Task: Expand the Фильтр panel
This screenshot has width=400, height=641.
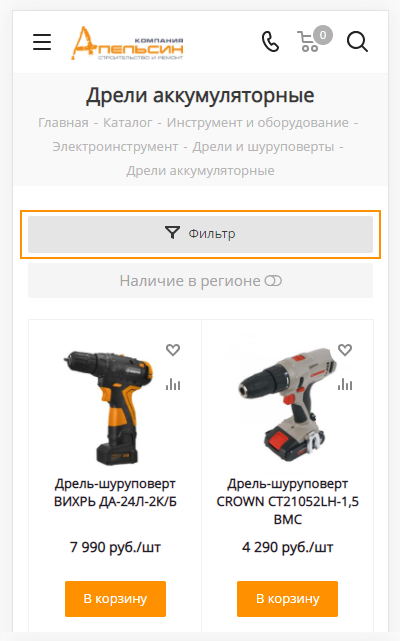Action: (x=200, y=234)
